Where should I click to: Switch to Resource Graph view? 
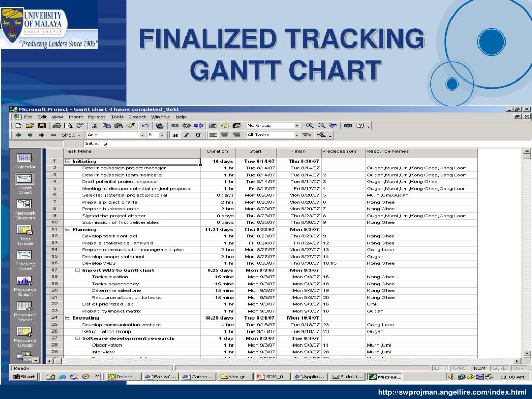click(x=25, y=286)
